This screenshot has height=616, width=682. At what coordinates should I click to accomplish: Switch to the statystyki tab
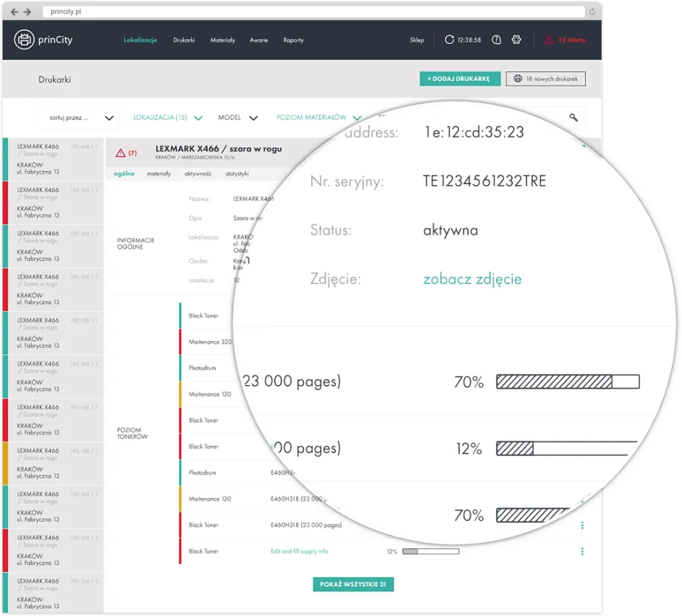tap(237, 173)
